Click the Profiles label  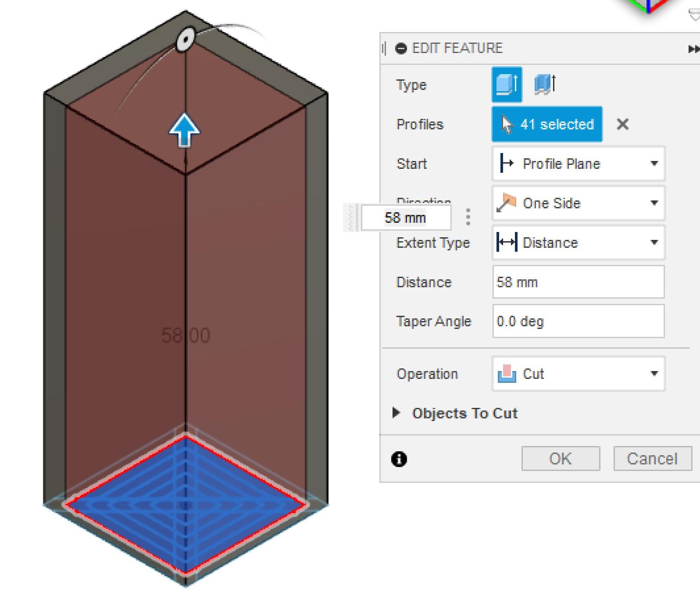tap(420, 125)
